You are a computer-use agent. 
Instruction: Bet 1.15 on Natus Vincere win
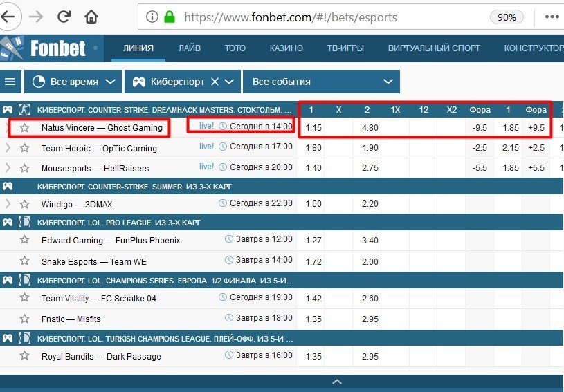pos(313,127)
